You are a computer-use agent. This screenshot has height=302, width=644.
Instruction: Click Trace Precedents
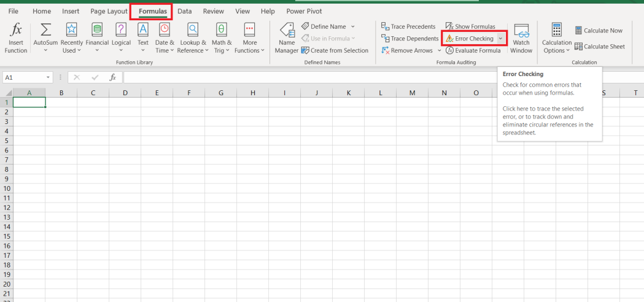click(408, 26)
